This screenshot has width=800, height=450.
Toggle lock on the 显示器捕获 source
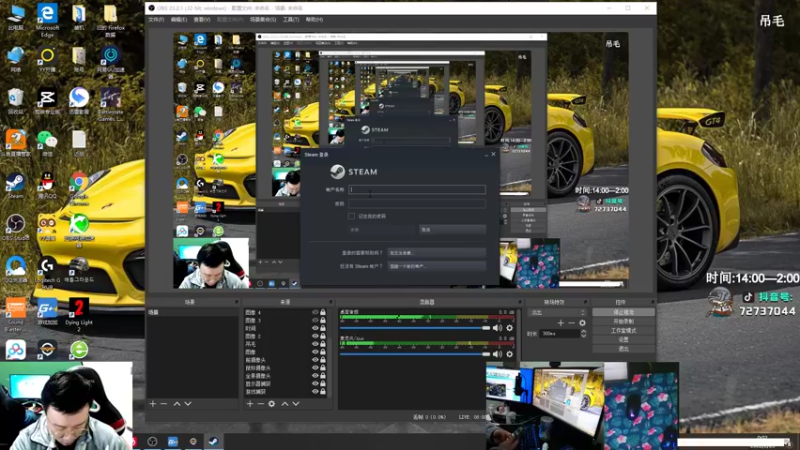click(x=323, y=384)
